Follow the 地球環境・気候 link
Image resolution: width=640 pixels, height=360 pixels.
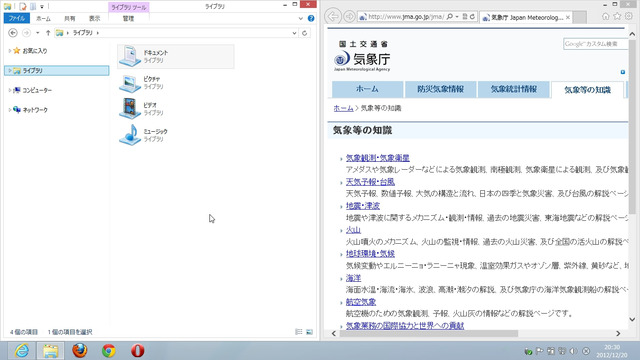(x=370, y=253)
